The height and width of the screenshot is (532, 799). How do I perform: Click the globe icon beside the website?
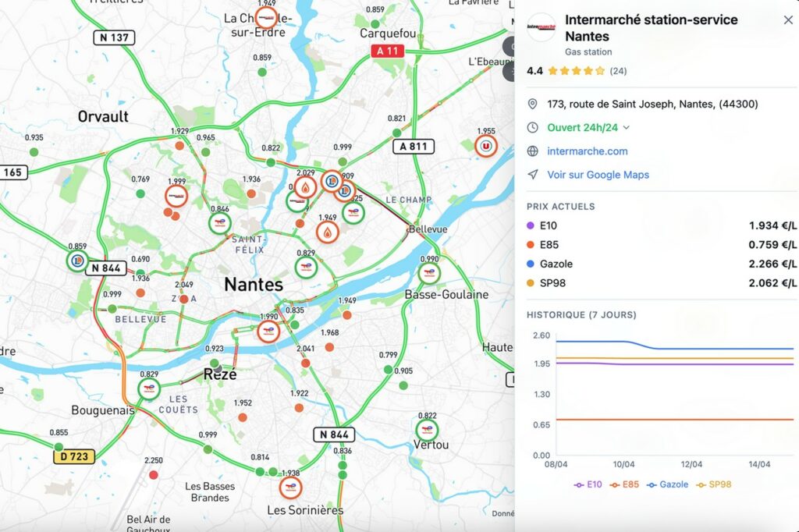coord(533,151)
